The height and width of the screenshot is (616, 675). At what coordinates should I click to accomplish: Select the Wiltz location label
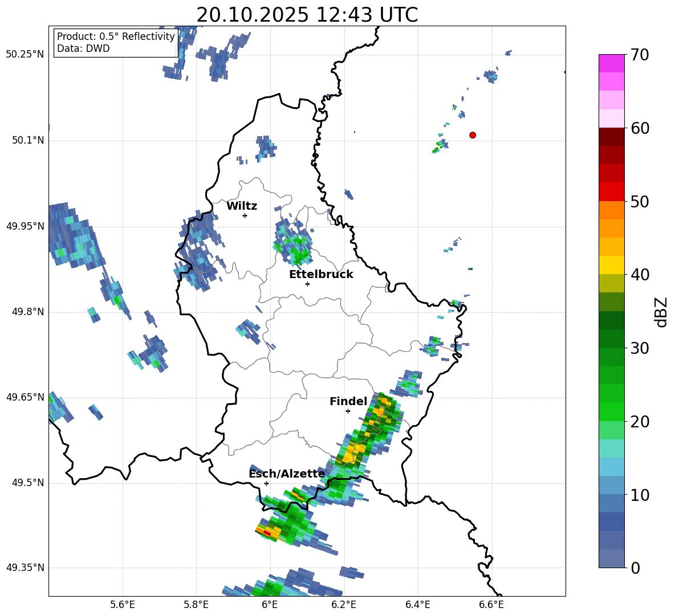point(242,206)
